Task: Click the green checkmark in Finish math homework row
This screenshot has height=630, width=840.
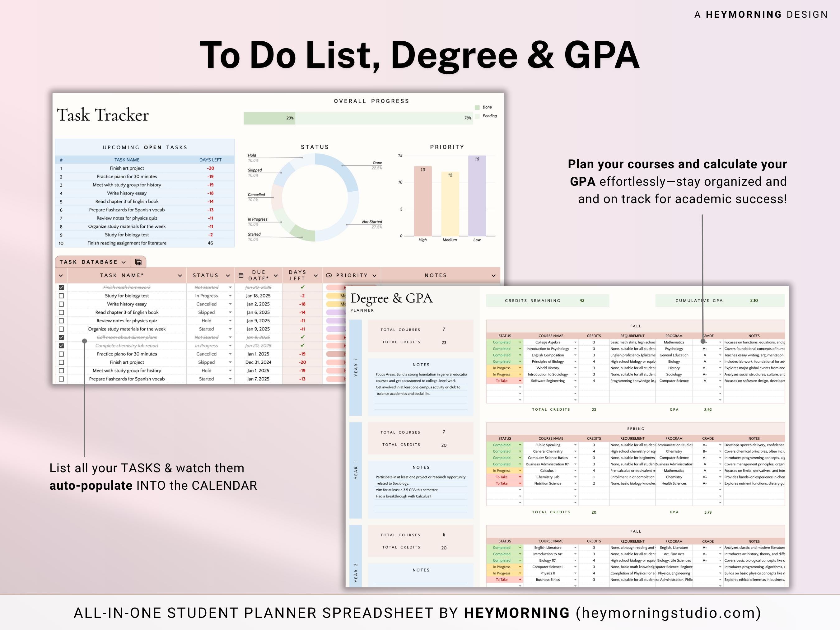Action: (302, 287)
